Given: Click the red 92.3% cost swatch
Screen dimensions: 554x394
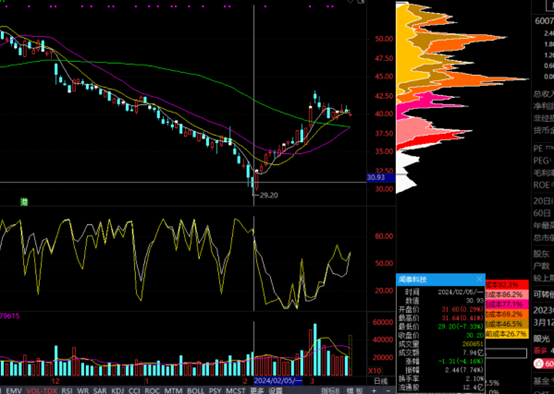Looking at the screenshot, I should pyautogui.click(x=507, y=284).
